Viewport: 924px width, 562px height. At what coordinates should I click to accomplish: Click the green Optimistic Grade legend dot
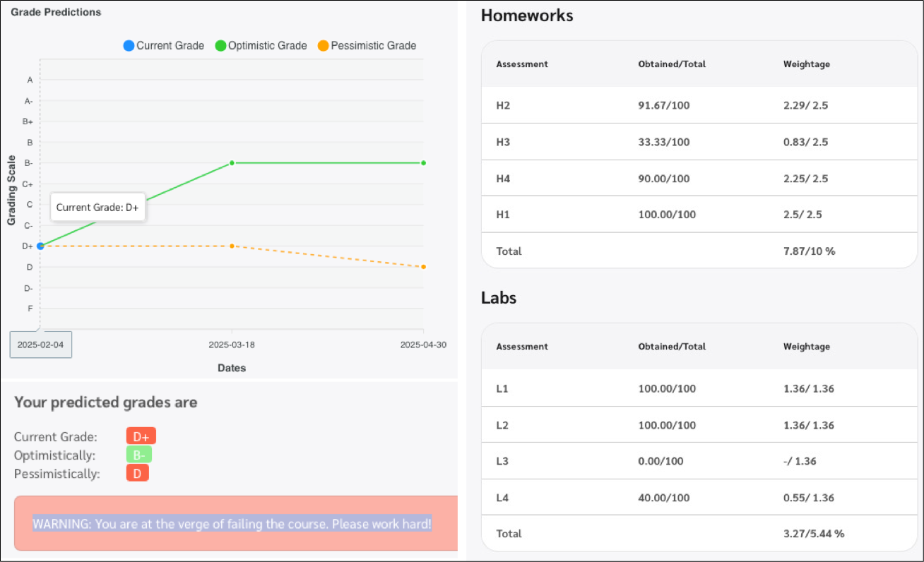point(220,46)
